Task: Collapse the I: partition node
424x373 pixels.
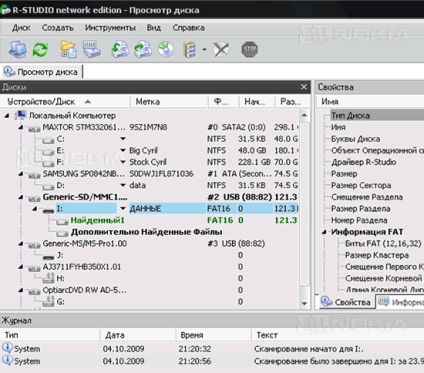Action: [35, 209]
